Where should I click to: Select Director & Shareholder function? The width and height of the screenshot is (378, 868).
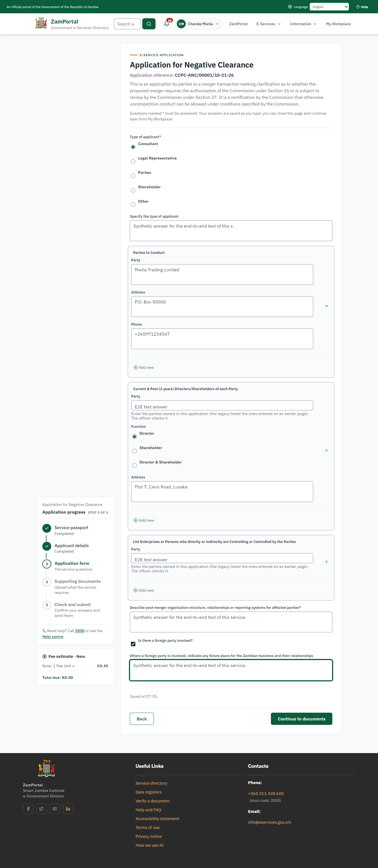[x=134, y=466]
